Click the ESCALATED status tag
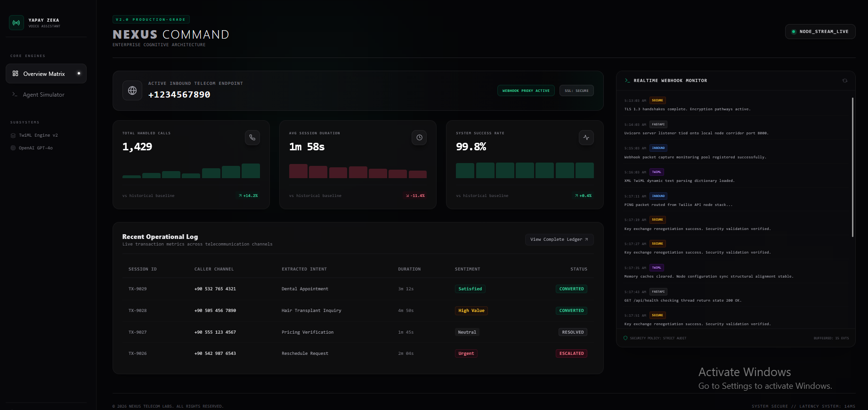This screenshot has height=410, width=868. click(571, 353)
